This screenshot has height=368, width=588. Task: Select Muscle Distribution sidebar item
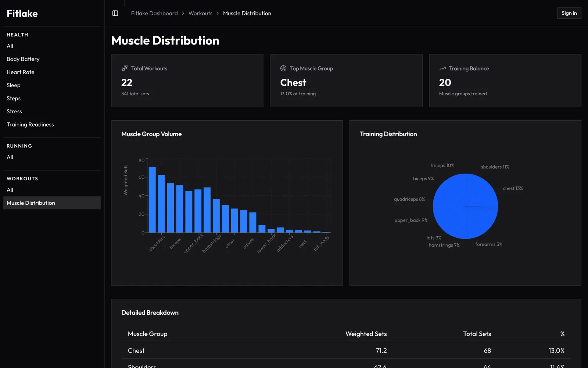pos(52,203)
